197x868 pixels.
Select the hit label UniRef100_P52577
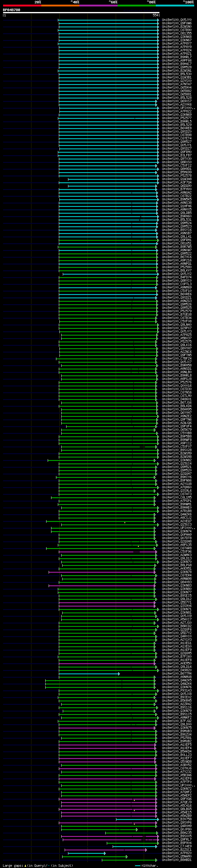coord(177,118)
